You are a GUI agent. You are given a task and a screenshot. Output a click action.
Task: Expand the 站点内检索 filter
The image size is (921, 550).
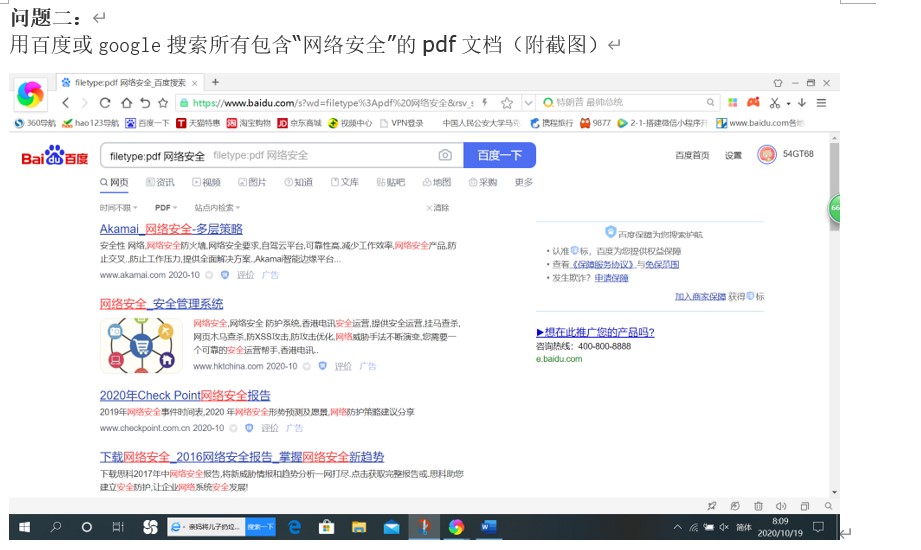click(x=217, y=208)
